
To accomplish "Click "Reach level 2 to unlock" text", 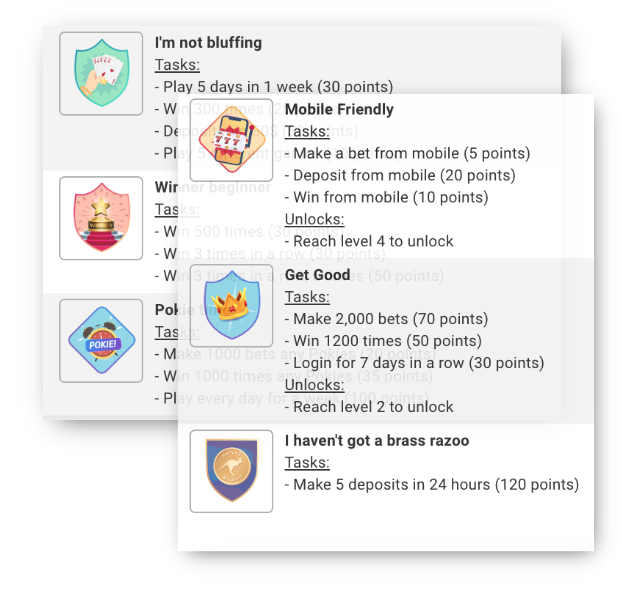I will click(x=373, y=407).
